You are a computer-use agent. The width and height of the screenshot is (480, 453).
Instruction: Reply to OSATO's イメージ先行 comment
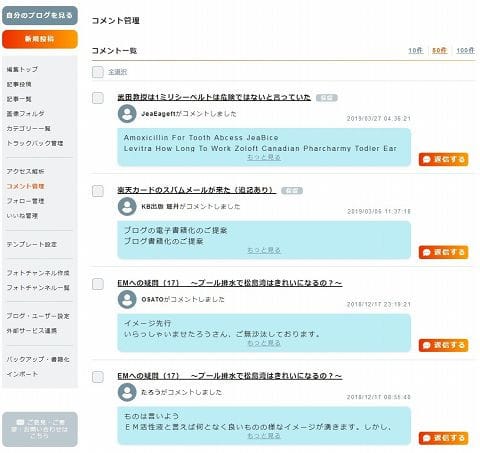(444, 345)
